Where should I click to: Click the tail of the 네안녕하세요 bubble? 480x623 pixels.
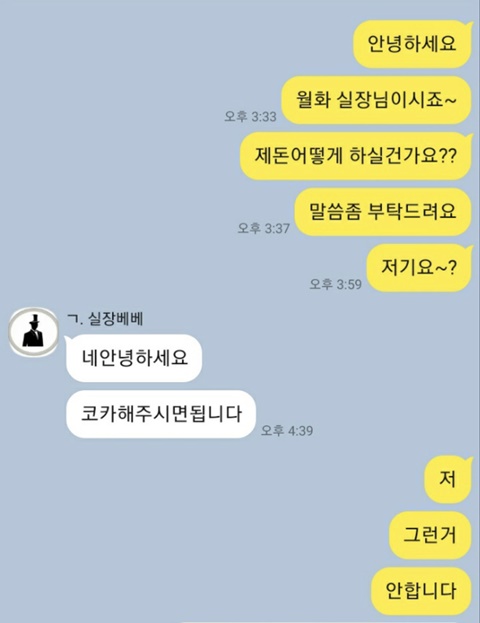tap(68, 340)
